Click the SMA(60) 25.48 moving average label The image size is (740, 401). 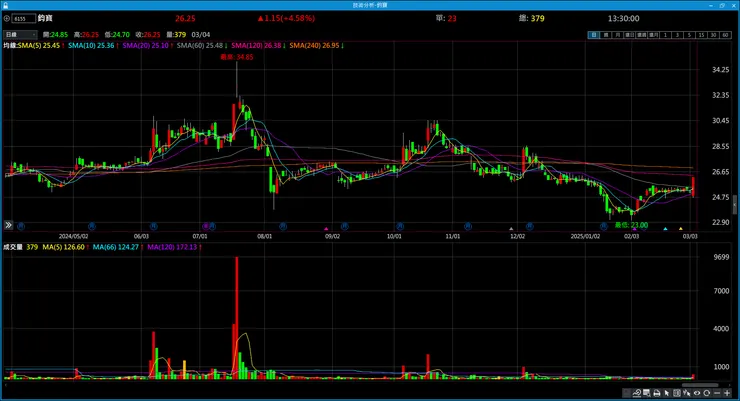200,45
